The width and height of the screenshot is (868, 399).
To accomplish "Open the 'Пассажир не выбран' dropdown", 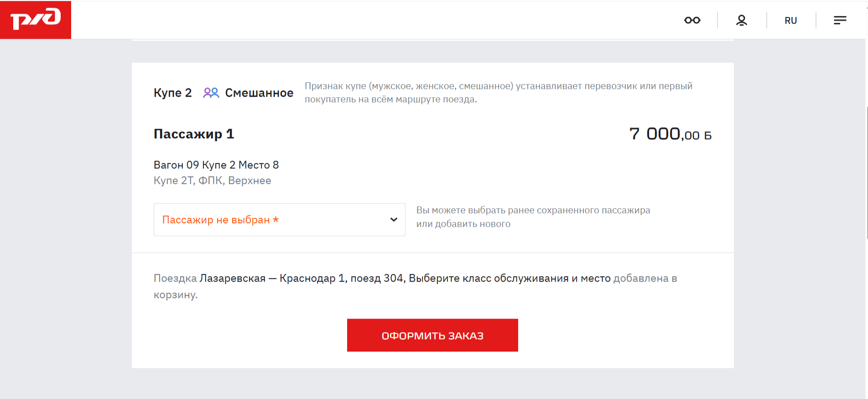I will [274, 220].
